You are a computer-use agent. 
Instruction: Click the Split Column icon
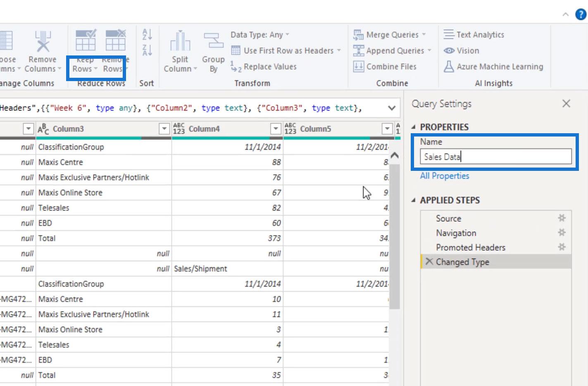click(180, 42)
